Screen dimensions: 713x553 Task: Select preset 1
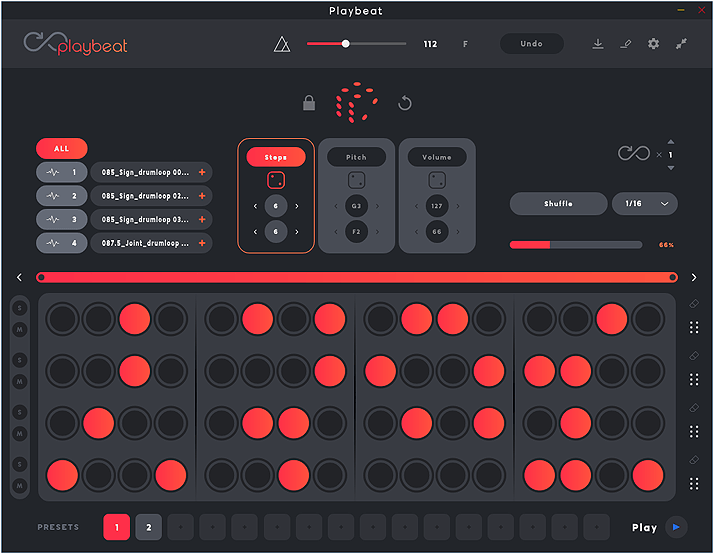pos(116,527)
